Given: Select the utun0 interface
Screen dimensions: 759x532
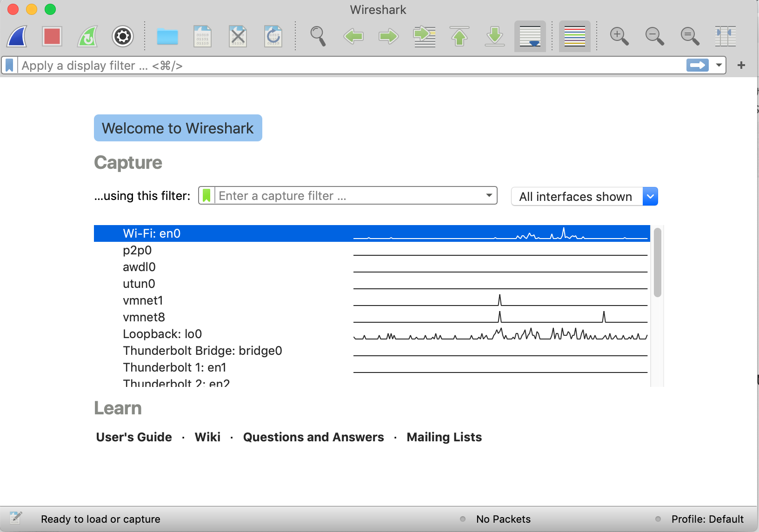Looking at the screenshot, I should click(x=372, y=284).
